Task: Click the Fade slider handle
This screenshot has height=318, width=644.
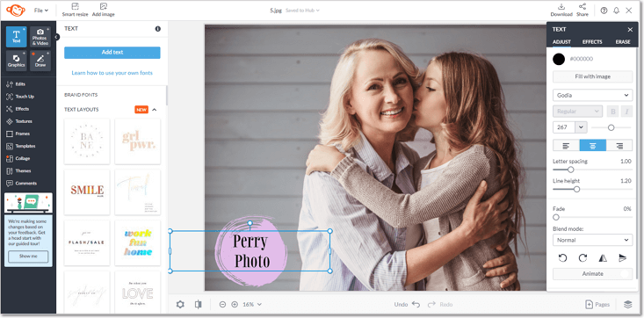Action: pyautogui.click(x=556, y=217)
